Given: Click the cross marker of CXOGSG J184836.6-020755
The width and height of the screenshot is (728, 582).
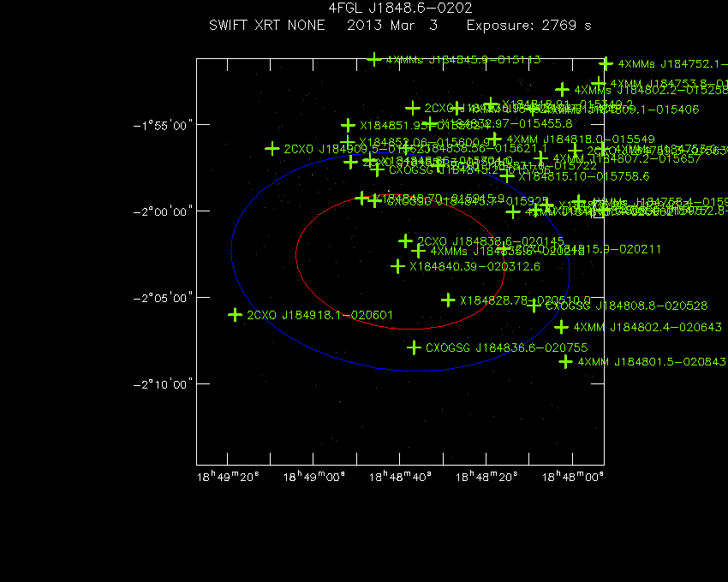Looking at the screenshot, I should click(414, 347).
